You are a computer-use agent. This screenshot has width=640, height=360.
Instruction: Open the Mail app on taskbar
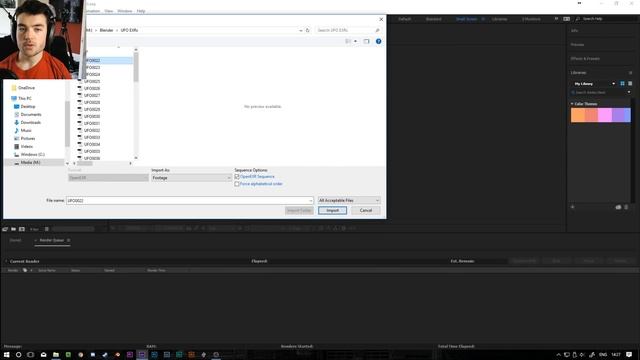(43, 354)
